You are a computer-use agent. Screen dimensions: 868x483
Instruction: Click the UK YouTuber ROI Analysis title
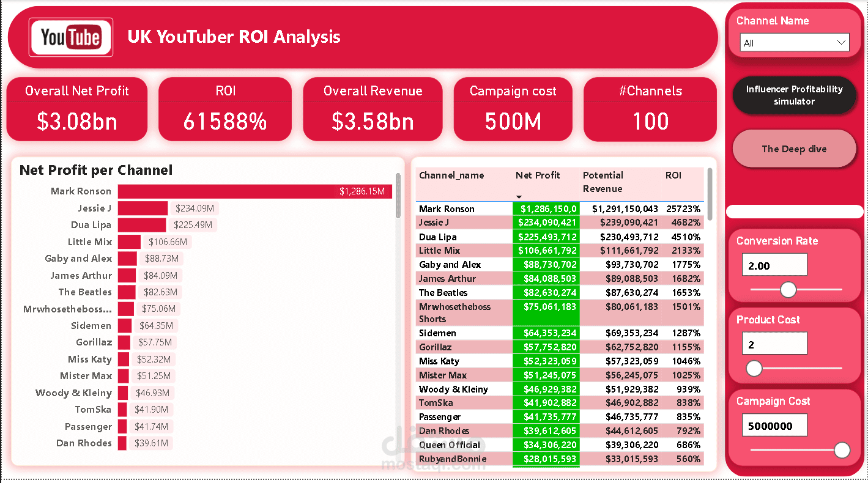[234, 37]
